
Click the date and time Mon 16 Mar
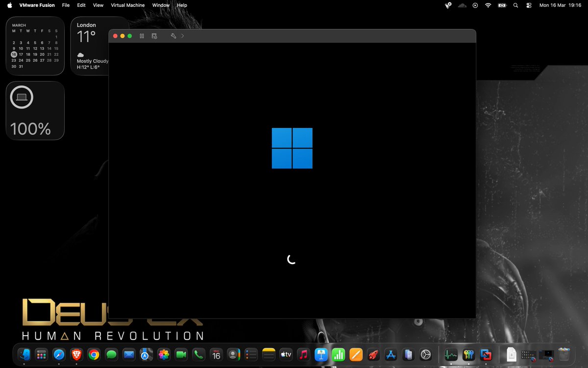click(560, 5)
